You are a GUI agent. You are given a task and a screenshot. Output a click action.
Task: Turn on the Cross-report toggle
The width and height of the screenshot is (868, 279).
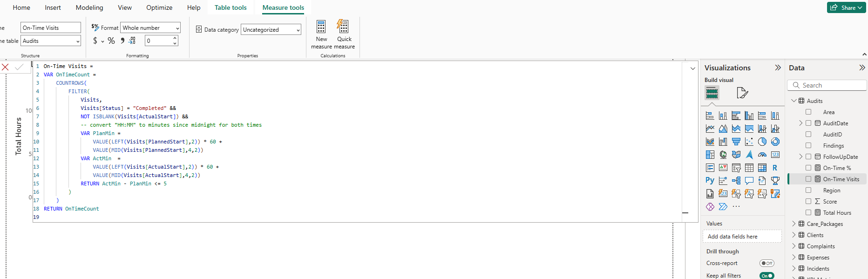point(766,263)
